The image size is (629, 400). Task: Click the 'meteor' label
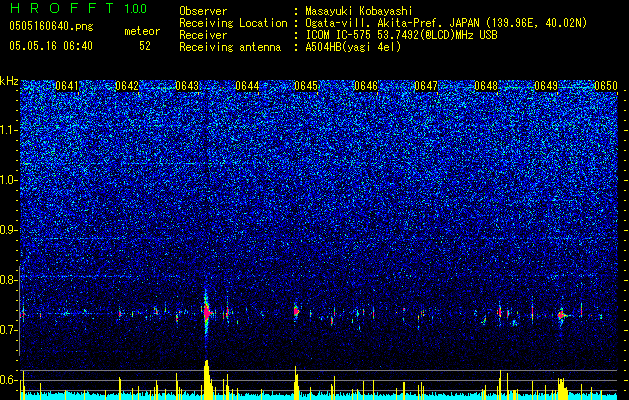click(142, 31)
